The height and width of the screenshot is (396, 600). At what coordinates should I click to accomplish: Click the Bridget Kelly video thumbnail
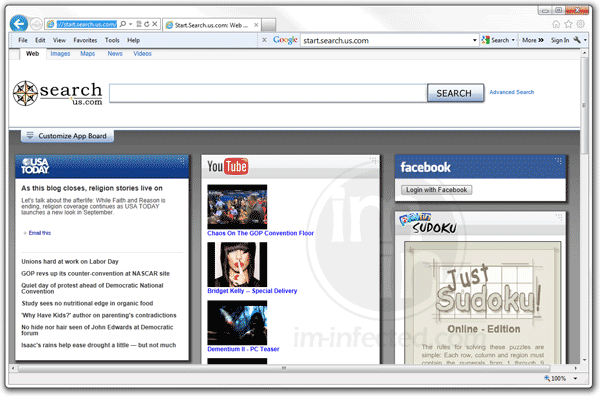click(x=237, y=264)
